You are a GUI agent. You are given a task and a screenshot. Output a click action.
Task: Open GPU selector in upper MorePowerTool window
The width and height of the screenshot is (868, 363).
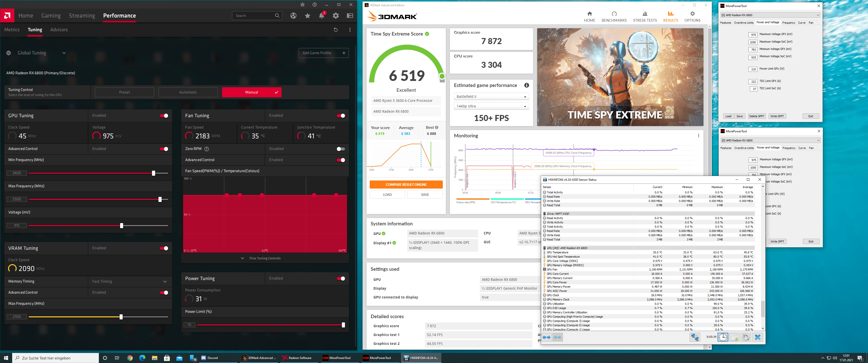click(770, 15)
